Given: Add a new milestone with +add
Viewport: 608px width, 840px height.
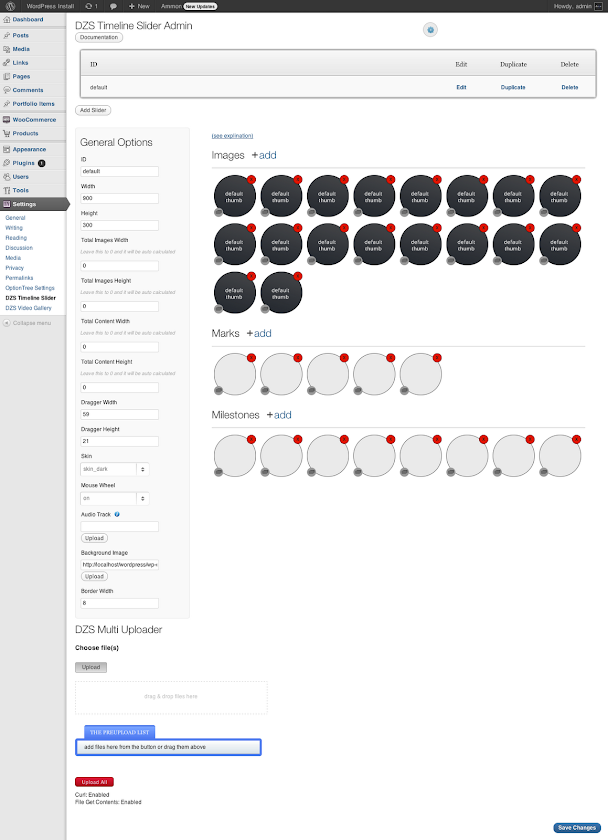Looking at the screenshot, I should point(279,415).
